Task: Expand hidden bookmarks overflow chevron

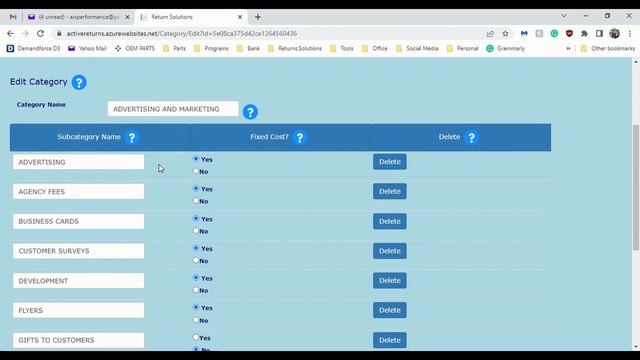Action: [568, 49]
